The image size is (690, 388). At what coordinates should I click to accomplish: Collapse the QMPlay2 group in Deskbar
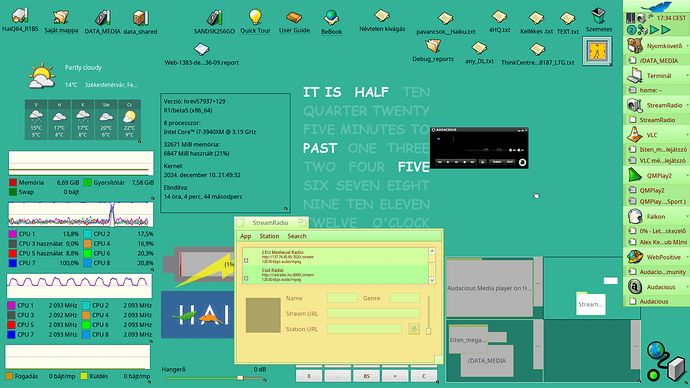pyautogui.click(x=687, y=176)
